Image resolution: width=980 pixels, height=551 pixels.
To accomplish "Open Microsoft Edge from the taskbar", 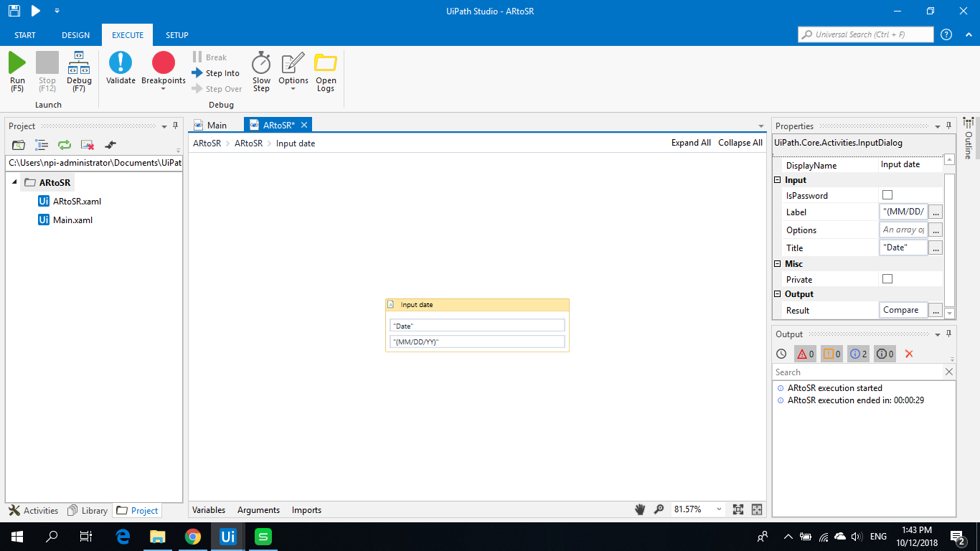I will (123, 536).
